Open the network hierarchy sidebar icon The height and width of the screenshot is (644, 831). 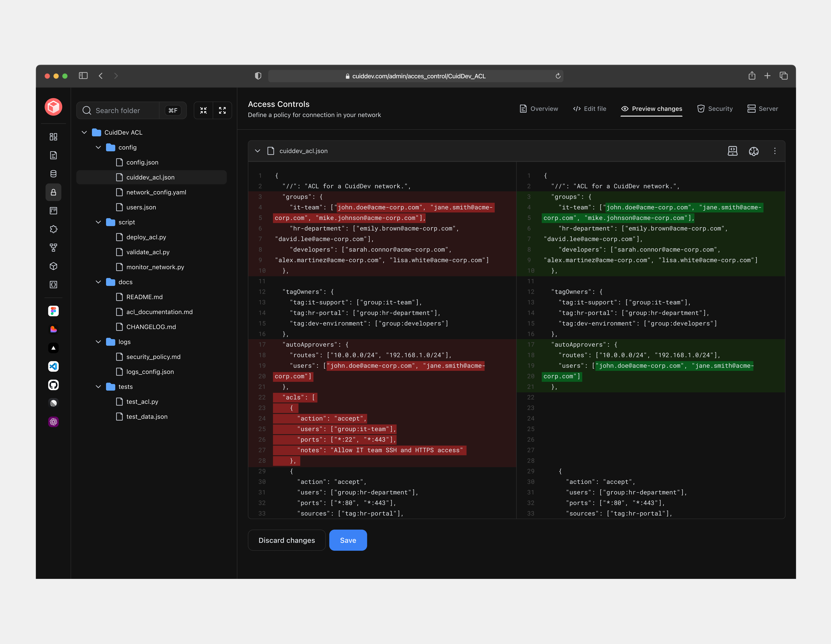tap(53, 248)
